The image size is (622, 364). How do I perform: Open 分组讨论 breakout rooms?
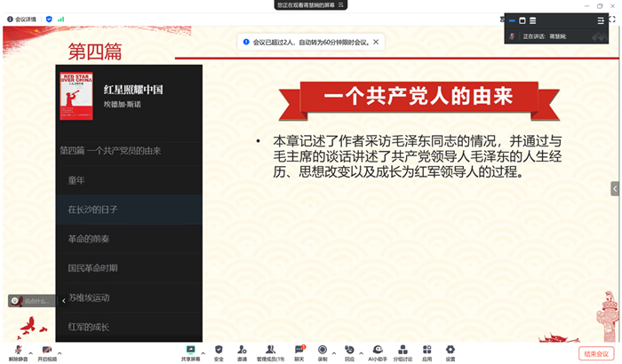coord(403,350)
